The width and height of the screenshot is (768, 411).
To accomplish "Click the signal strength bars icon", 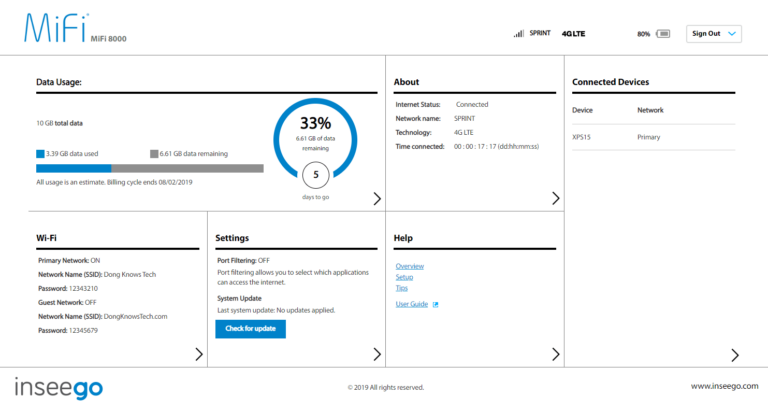I will pos(518,34).
